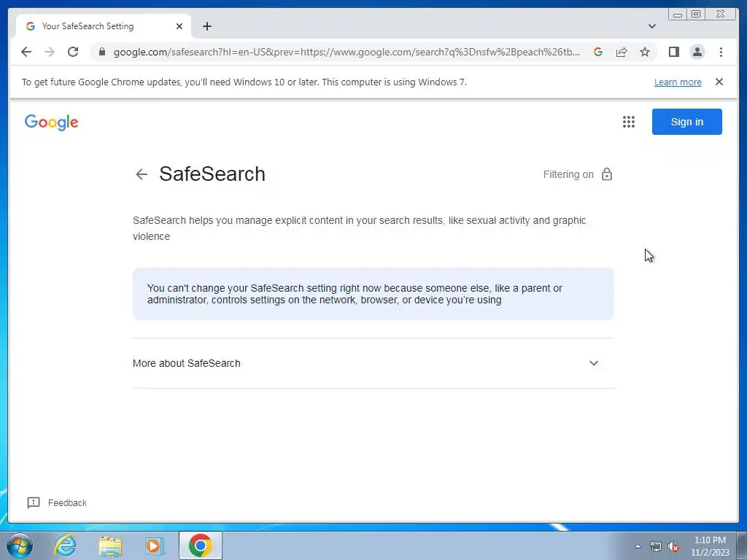Open Windows Explorer from the taskbar
The height and width of the screenshot is (560, 747).
(x=110, y=545)
